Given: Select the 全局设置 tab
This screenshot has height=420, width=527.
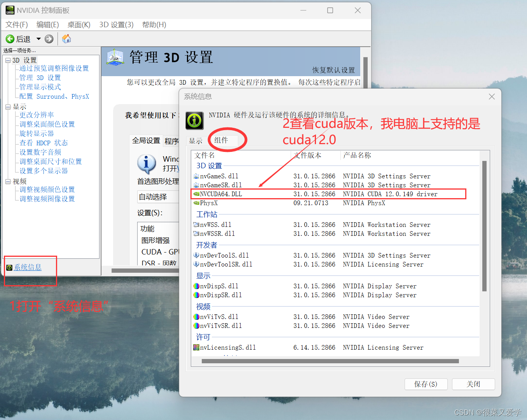Looking at the screenshot, I should [x=146, y=140].
